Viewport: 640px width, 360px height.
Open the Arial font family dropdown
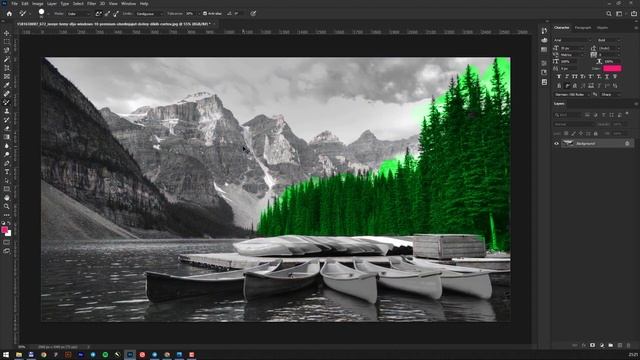pos(573,40)
